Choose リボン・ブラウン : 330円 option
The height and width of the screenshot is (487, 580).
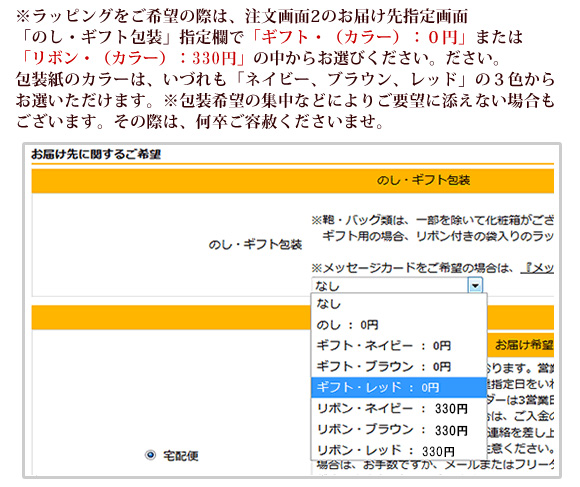coord(399,430)
